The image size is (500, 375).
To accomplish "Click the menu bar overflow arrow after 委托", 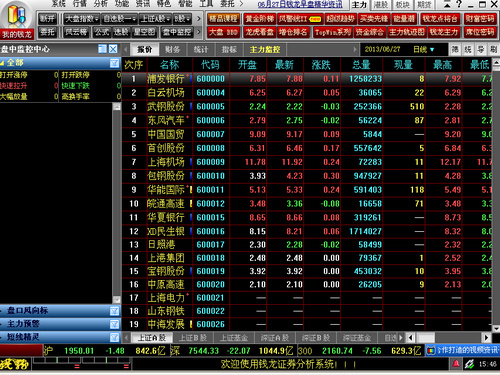I will coord(241,4).
